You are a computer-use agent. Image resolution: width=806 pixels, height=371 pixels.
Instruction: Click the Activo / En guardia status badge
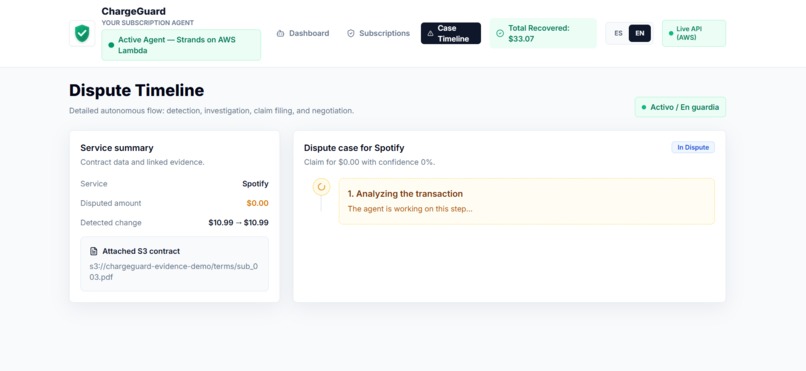681,107
